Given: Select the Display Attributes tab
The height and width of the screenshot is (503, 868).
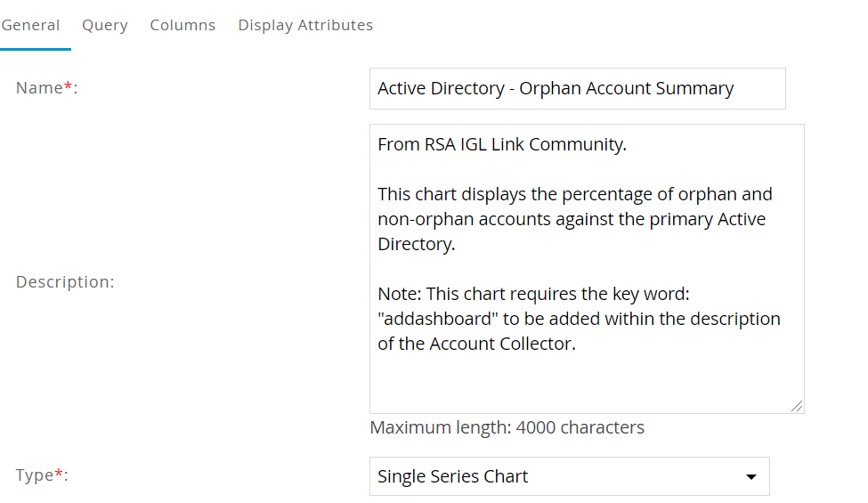Looking at the screenshot, I should coord(305,25).
